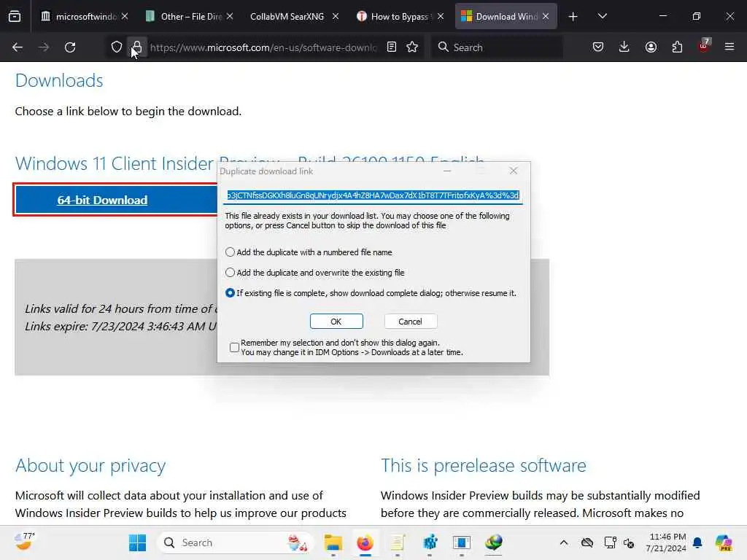Click the address bar URL field
This screenshot has width=747, height=560.
(263, 47)
